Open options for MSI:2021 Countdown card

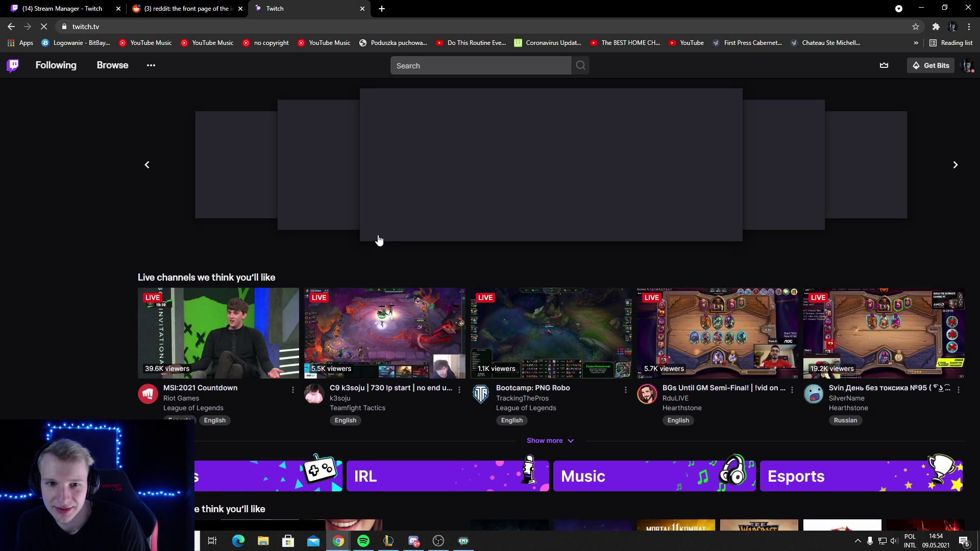293,390
